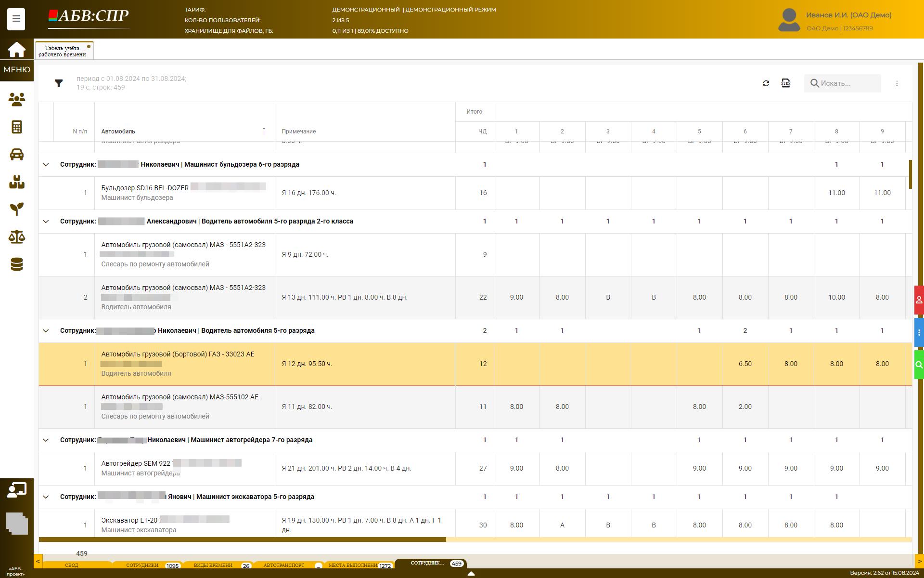Click the 10.00 cell in day 8 column
The image size is (924, 578).
pos(836,297)
